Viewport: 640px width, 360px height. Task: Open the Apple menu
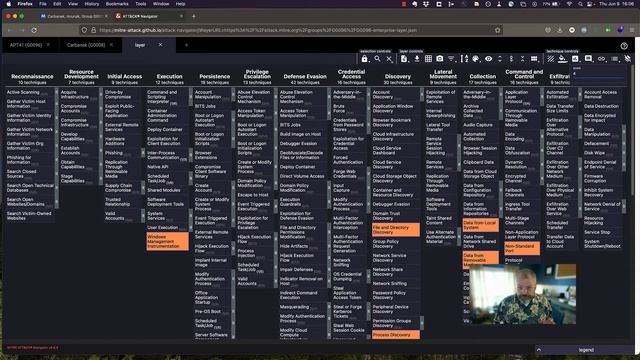(x=9, y=4)
